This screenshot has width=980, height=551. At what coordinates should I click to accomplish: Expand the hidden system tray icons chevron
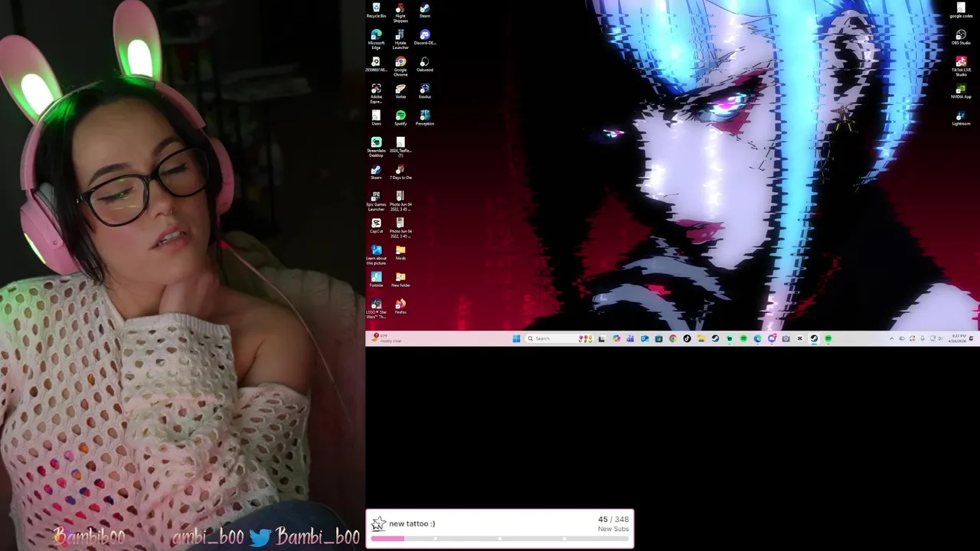[x=891, y=338]
